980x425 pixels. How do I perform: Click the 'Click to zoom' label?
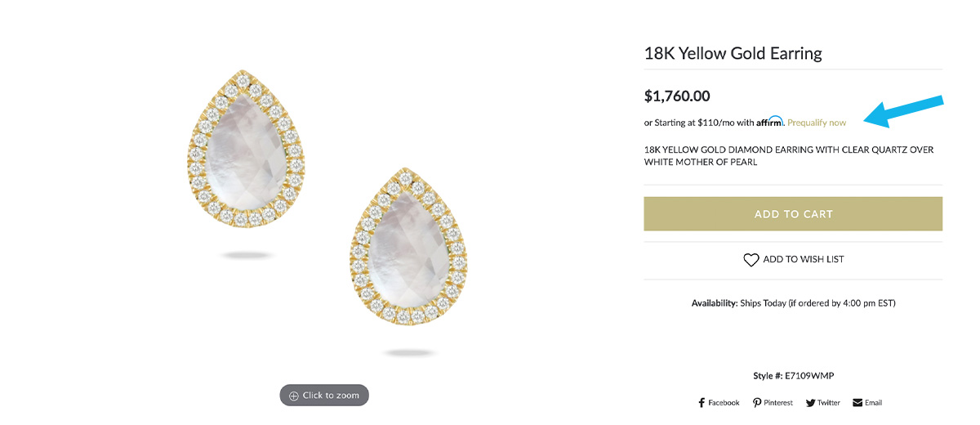coord(331,396)
